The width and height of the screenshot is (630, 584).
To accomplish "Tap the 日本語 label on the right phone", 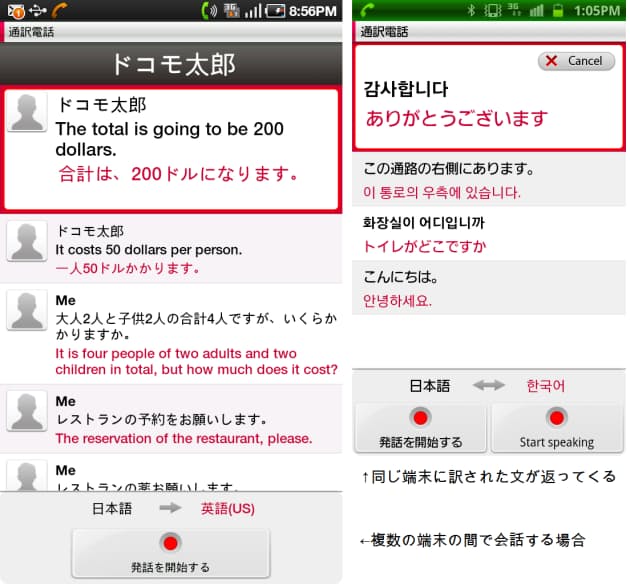I will click(x=430, y=385).
